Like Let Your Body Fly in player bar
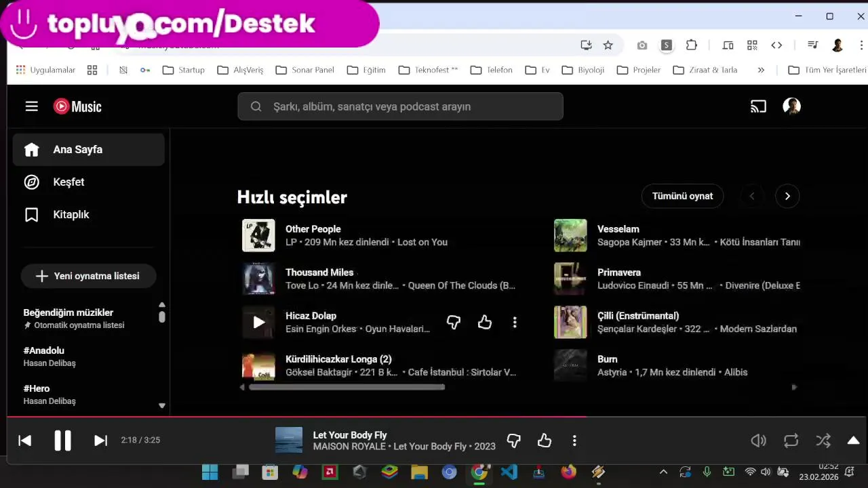This screenshot has width=868, height=488. 545,441
